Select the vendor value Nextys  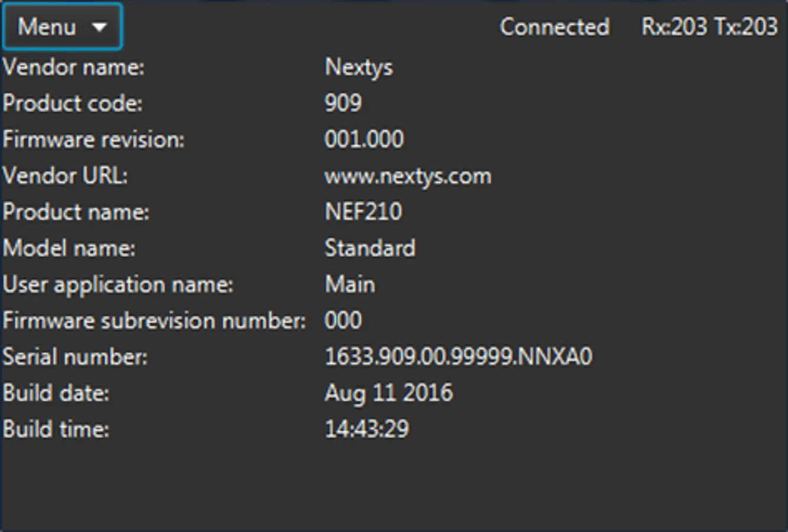[359, 68]
